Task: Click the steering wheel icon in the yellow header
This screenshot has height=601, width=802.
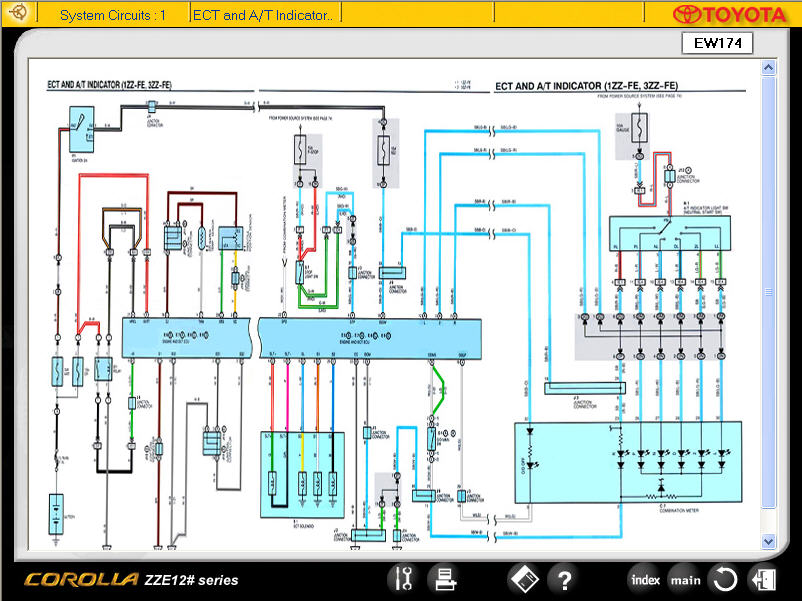Action: tap(18, 12)
